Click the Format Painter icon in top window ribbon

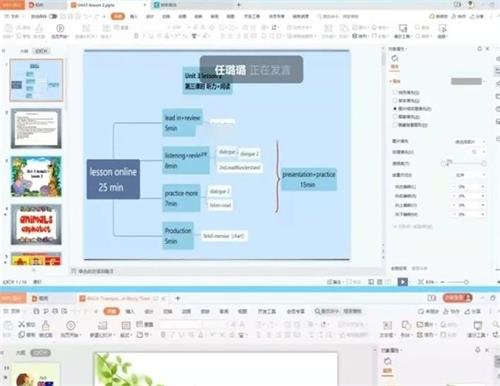tap(39, 29)
